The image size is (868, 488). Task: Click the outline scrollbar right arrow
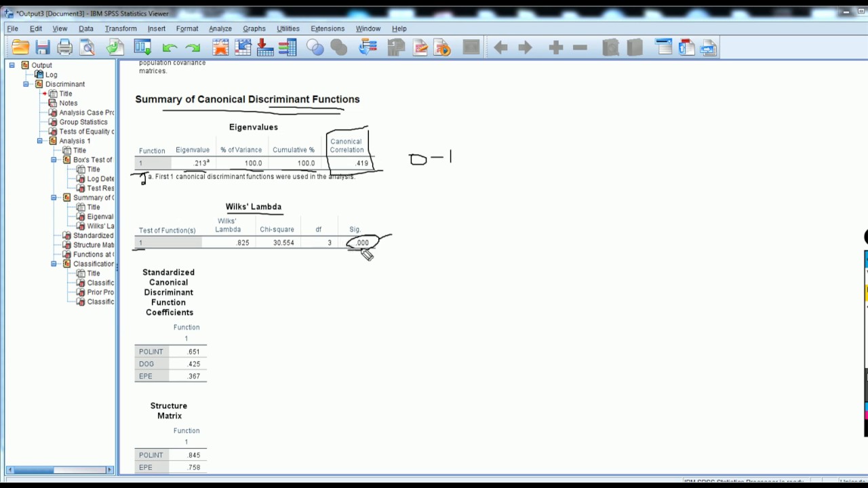pyautogui.click(x=110, y=470)
